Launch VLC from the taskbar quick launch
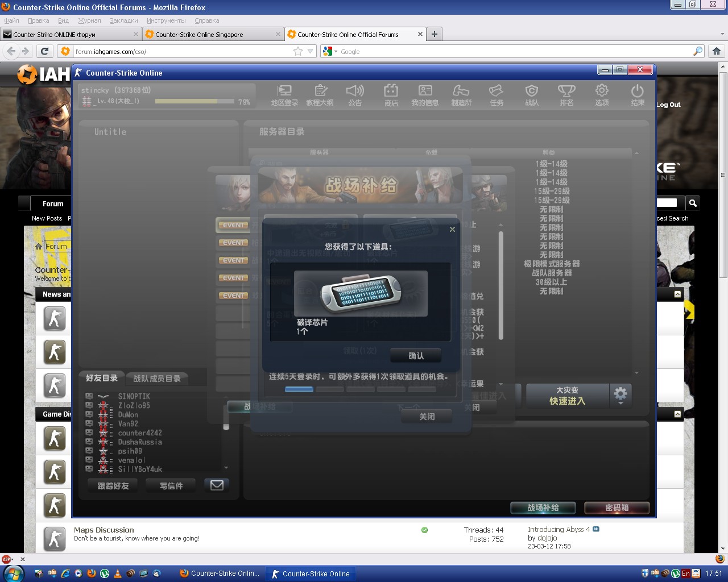 [x=118, y=573]
